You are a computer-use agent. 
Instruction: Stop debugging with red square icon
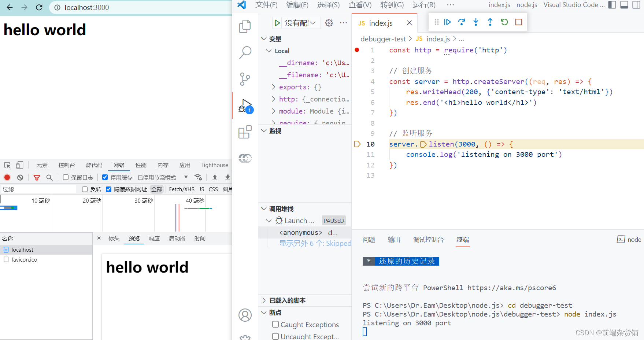[x=519, y=22]
